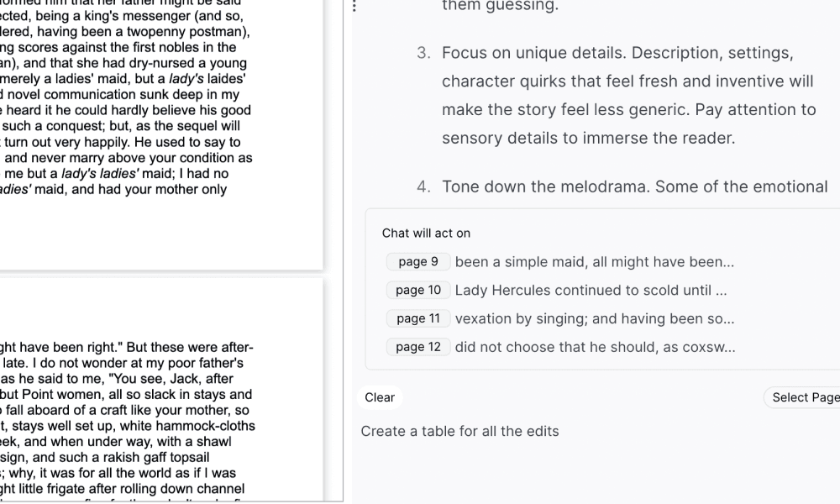Select the page 10 chip
Screen dimensions: 840x504
pos(418,291)
